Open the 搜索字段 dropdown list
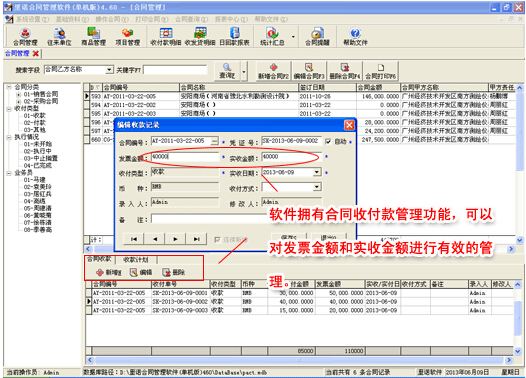This screenshot has height=378, width=526. click(x=109, y=70)
